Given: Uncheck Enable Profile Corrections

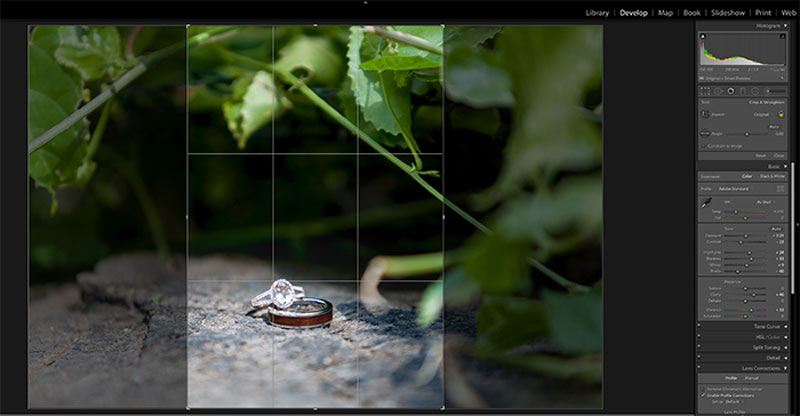Looking at the screenshot, I should (703, 397).
